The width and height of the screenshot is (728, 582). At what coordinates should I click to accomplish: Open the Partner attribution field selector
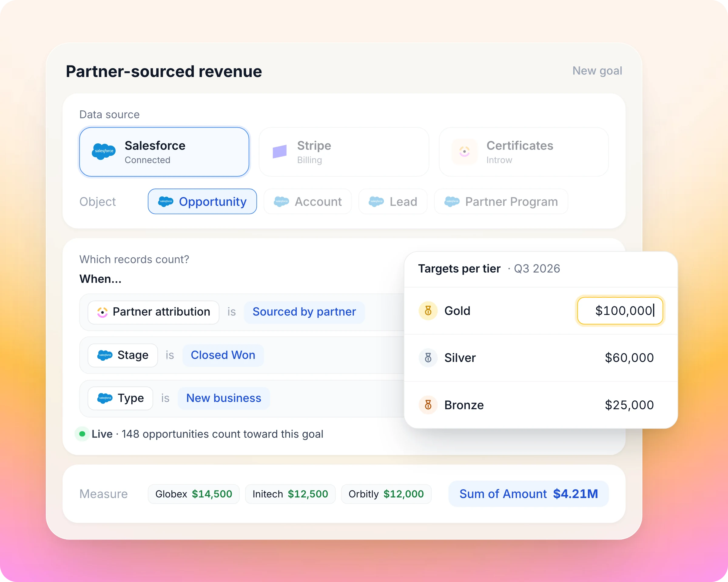(153, 312)
